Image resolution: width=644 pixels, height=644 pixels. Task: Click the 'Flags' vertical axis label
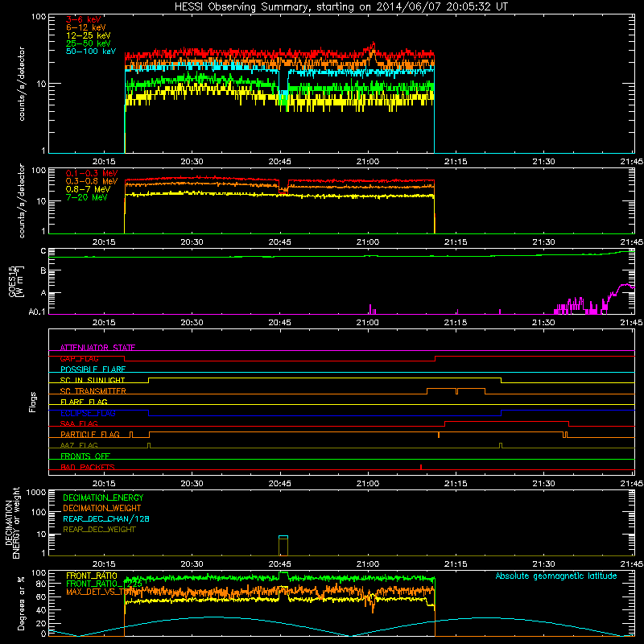[x=33, y=402]
